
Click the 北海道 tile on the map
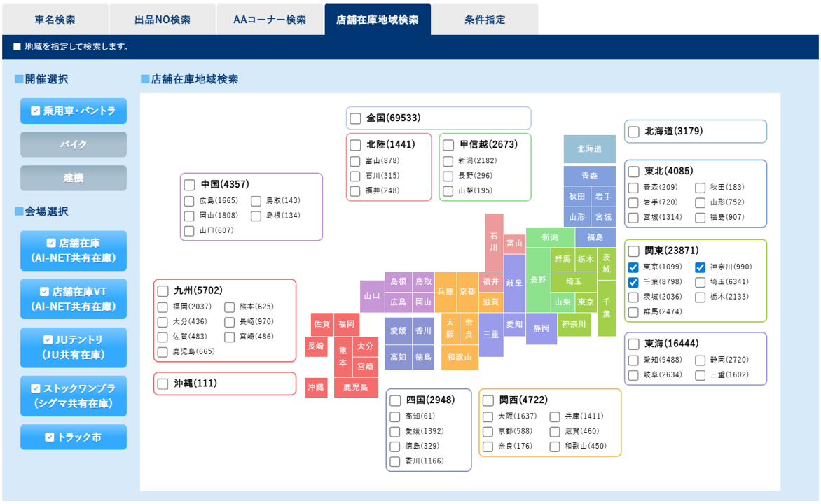click(x=589, y=149)
